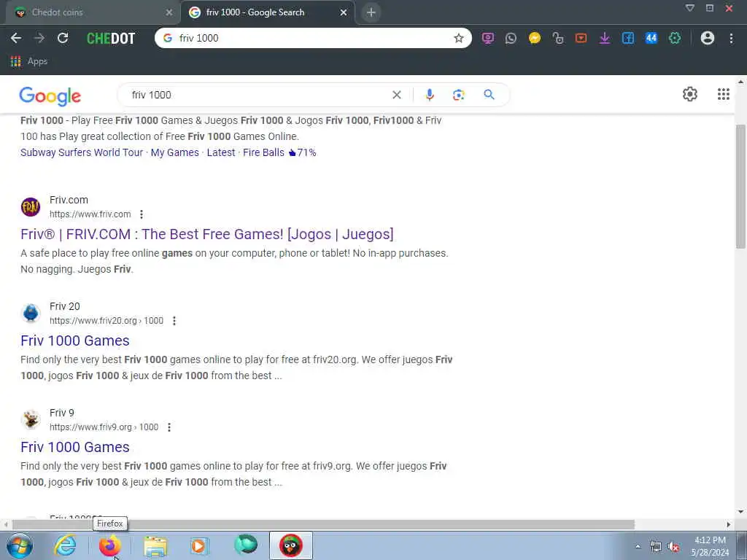The width and height of the screenshot is (747, 560).
Task: Launch Internet Explorer from the taskbar
Action: [x=65, y=545]
